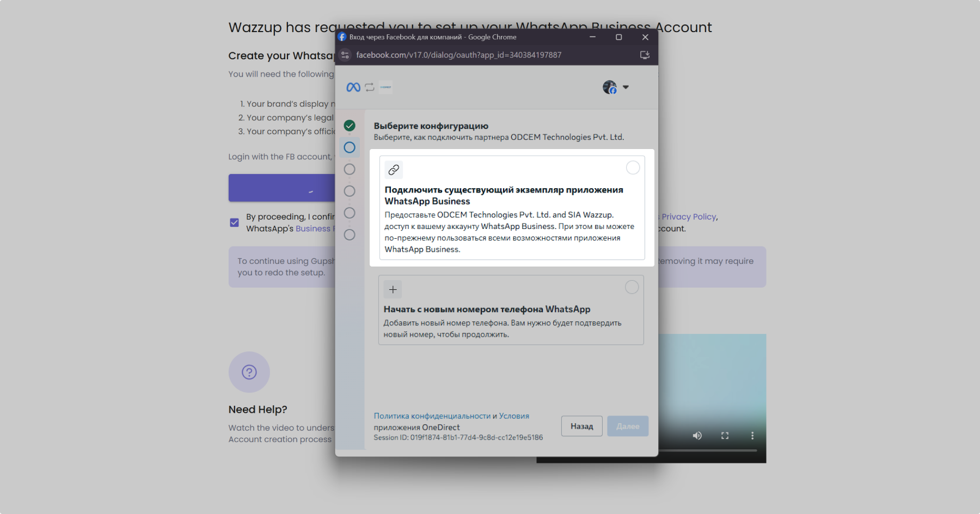The height and width of the screenshot is (514, 980).
Task: Select the start with new phone number radio
Action: pyautogui.click(x=632, y=287)
